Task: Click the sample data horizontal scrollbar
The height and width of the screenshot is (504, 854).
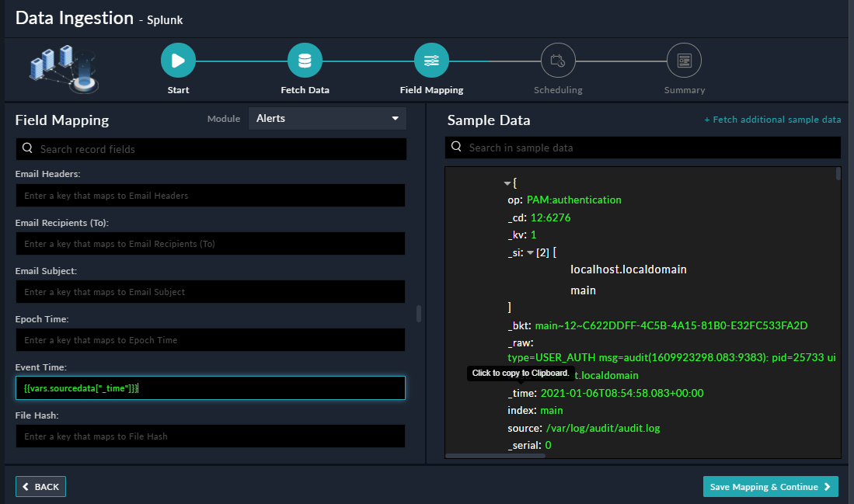Action: [x=495, y=455]
